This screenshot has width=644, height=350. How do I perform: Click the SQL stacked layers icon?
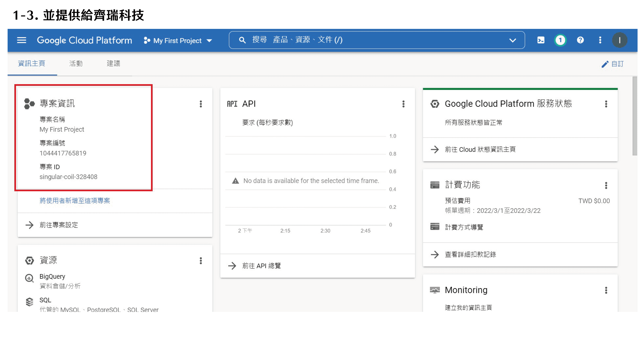pyautogui.click(x=30, y=302)
